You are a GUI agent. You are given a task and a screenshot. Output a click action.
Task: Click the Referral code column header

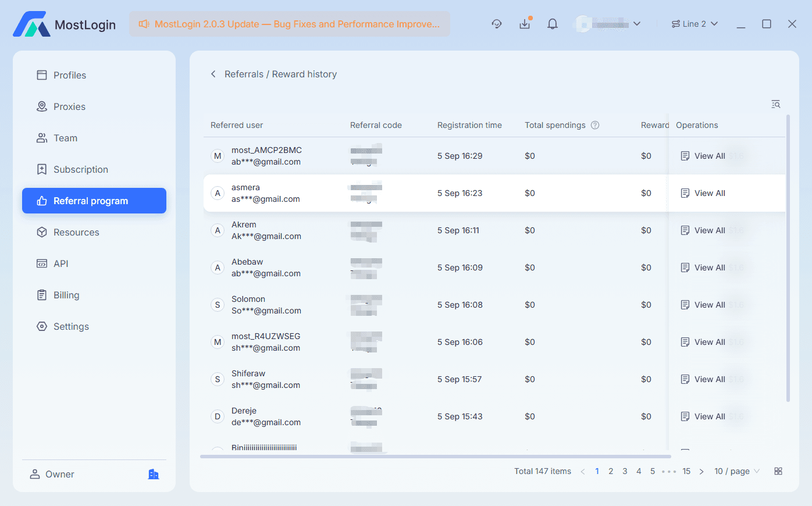click(x=376, y=125)
